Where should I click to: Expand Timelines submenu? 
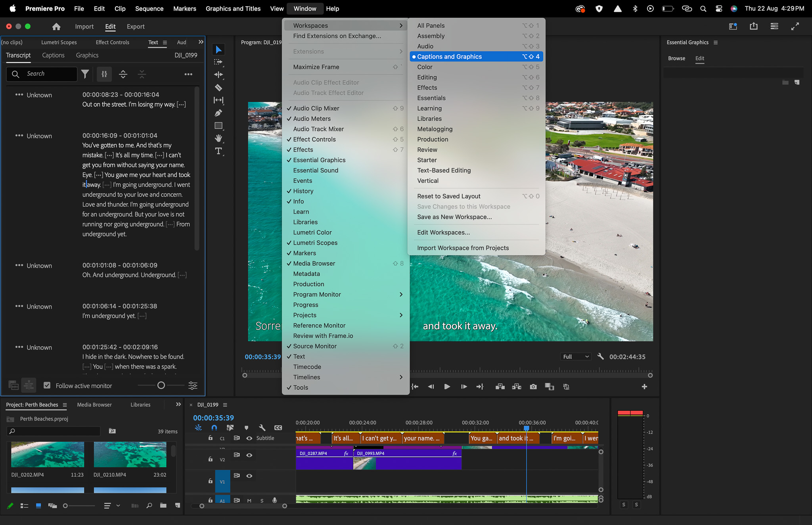pyautogui.click(x=346, y=377)
